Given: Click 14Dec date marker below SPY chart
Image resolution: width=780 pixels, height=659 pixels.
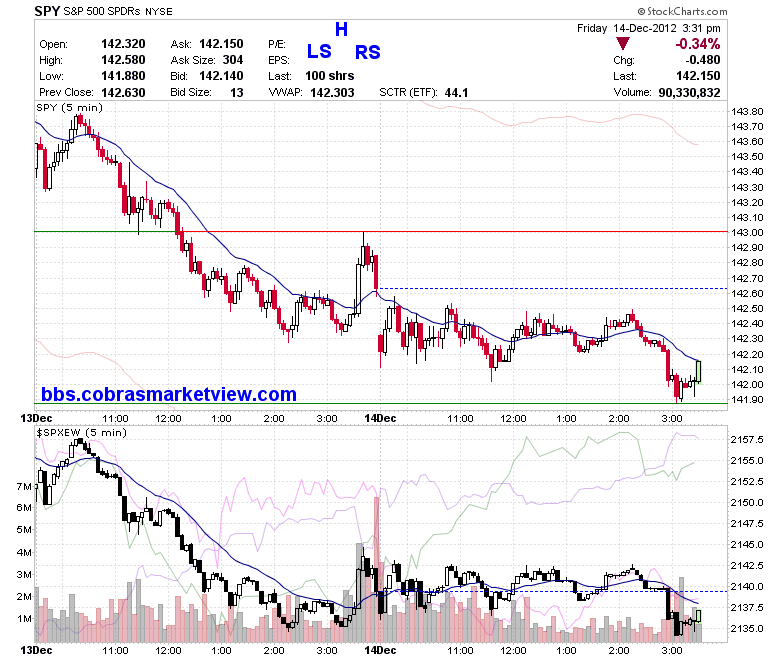Looking at the screenshot, I should pyautogui.click(x=380, y=418).
